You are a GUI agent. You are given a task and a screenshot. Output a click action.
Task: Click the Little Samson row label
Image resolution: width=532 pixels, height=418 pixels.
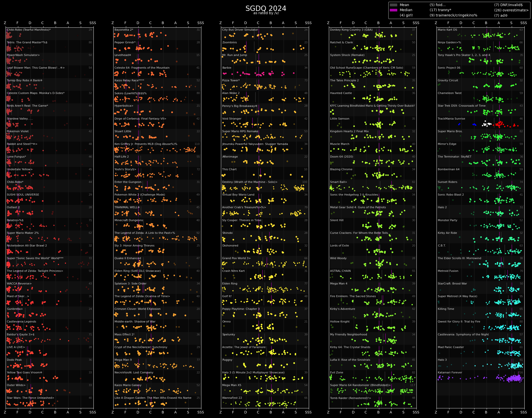tap(340, 119)
